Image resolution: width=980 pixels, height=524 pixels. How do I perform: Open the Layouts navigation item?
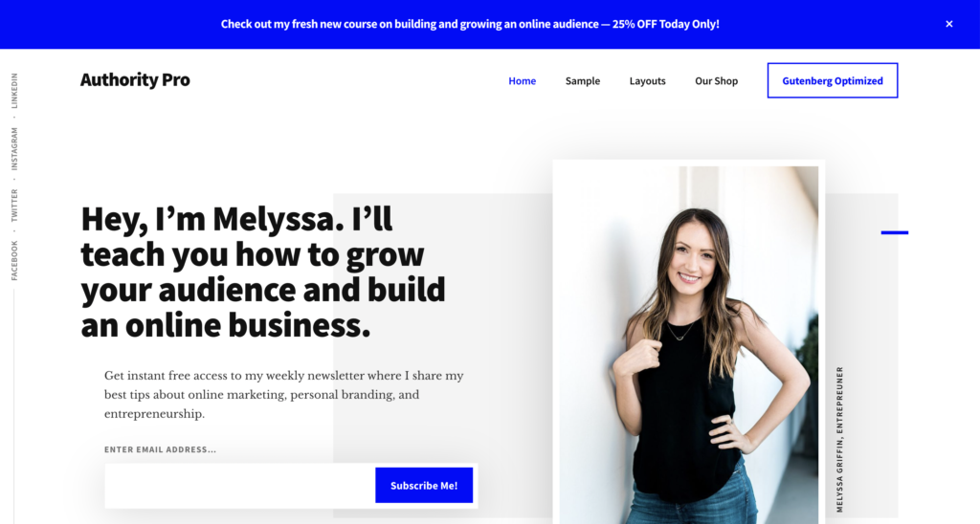(x=648, y=80)
